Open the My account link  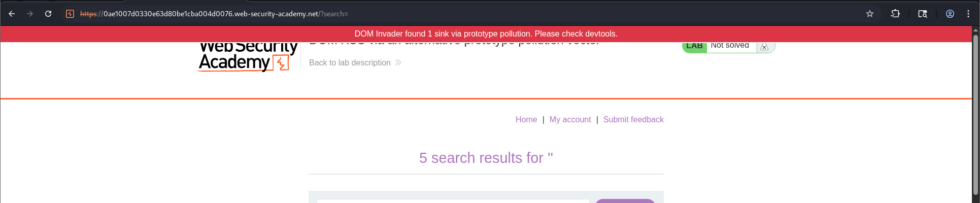tap(570, 119)
